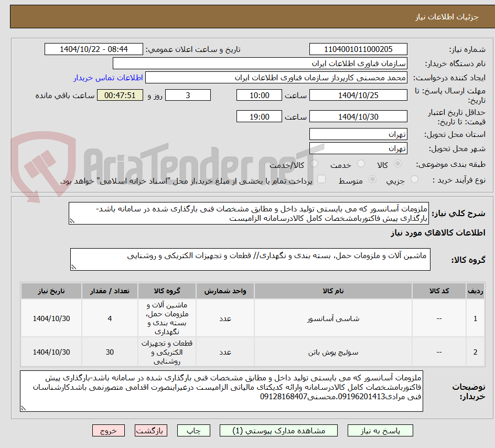The image size is (495, 448).
Task: Click the deadline hour field 10:00
Action: (259, 95)
